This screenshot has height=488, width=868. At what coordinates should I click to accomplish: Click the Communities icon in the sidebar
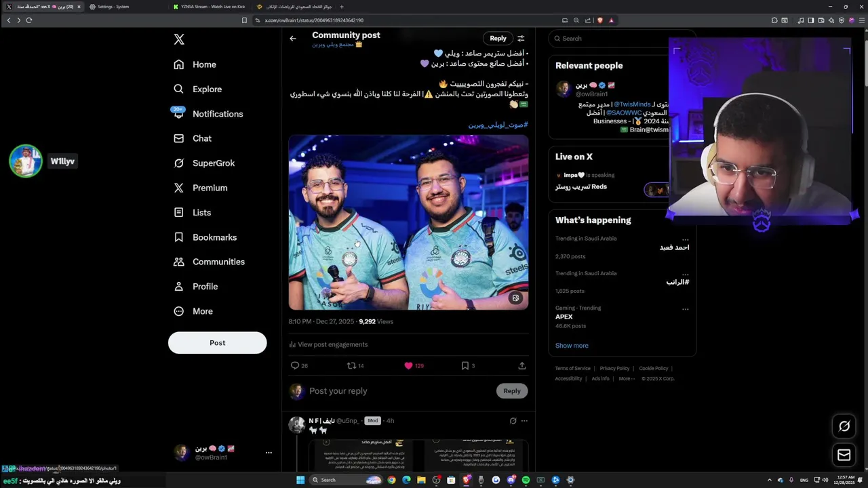(x=179, y=262)
